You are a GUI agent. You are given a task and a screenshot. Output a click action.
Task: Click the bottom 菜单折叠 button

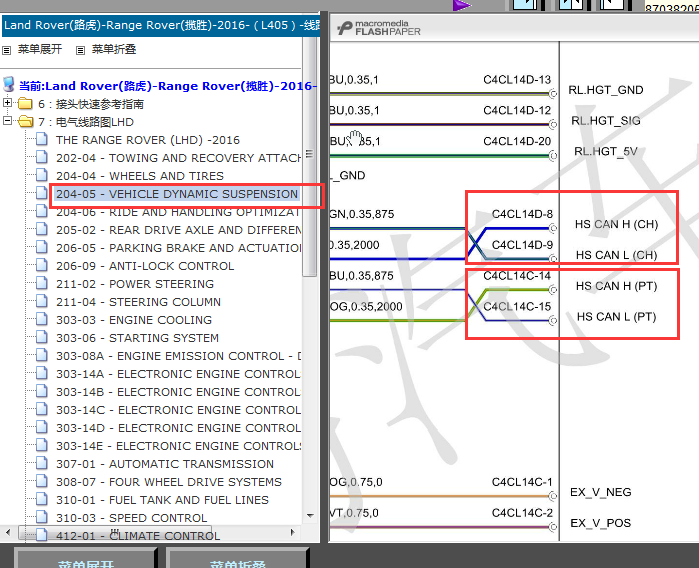(238, 558)
